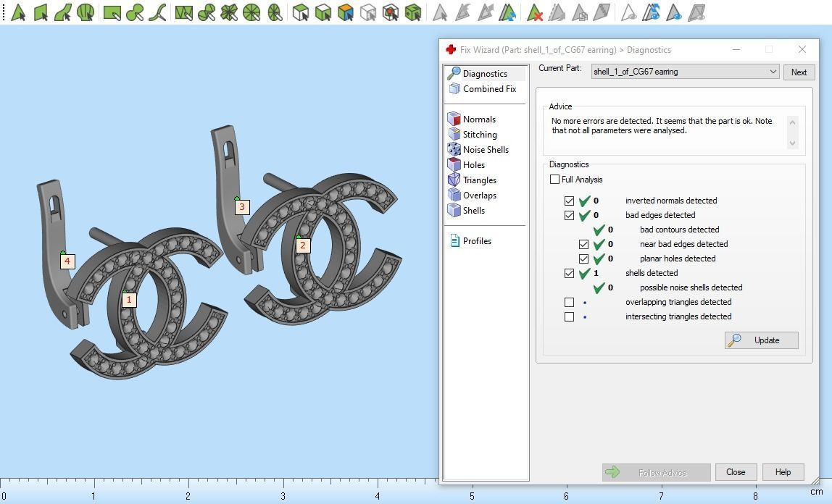This screenshot has width=832, height=504.
Task: Click the overlapping triangles blue-arrows icon
Action: click(507, 12)
